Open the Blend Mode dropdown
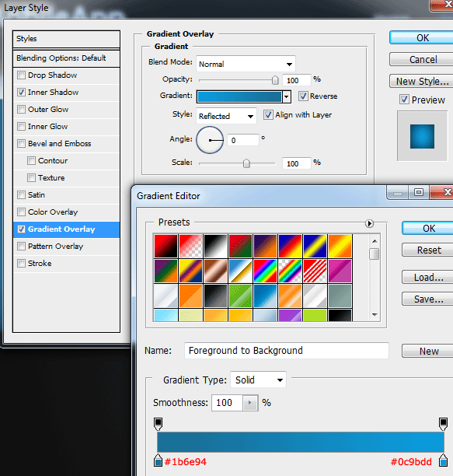 point(246,64)
